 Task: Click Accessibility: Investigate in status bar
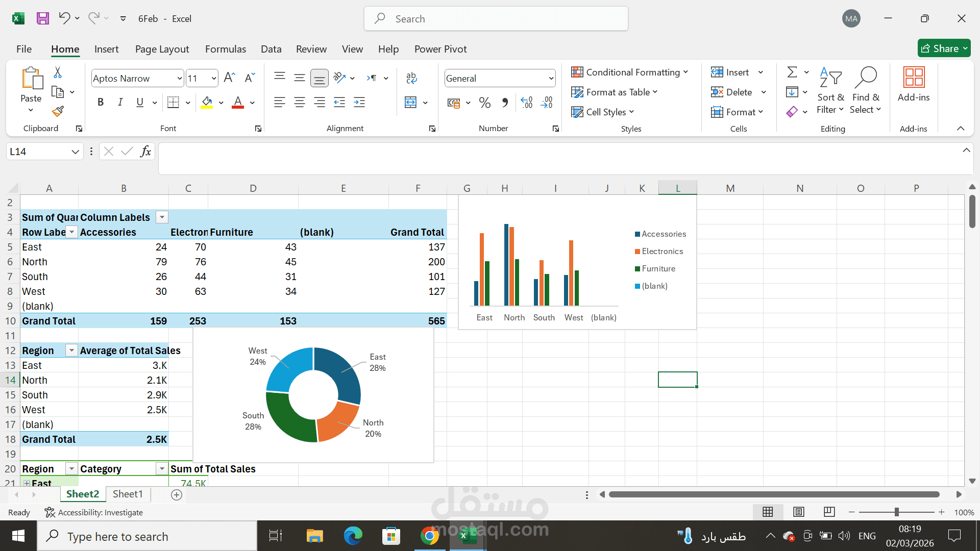[94, 512]
